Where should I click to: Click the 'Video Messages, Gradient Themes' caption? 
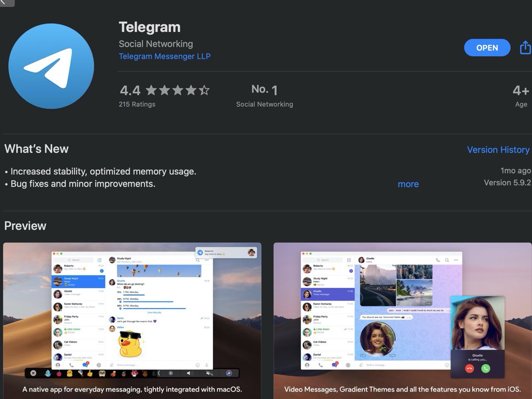(x=402, y=389)
